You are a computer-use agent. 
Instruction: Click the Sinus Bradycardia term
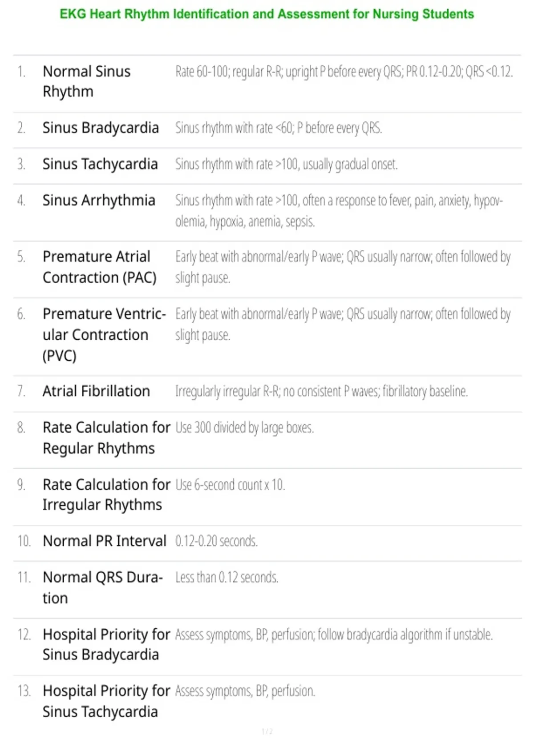tap(101, 128)
